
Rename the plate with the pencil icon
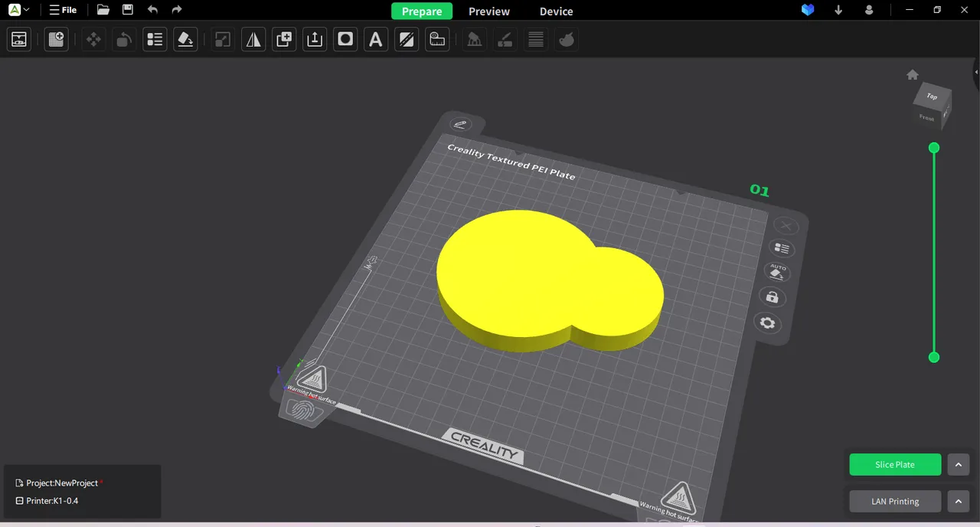point(460,124)
